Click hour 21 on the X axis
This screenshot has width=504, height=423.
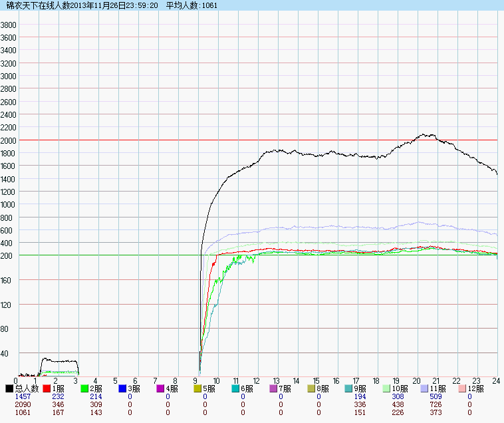point(436,381)
